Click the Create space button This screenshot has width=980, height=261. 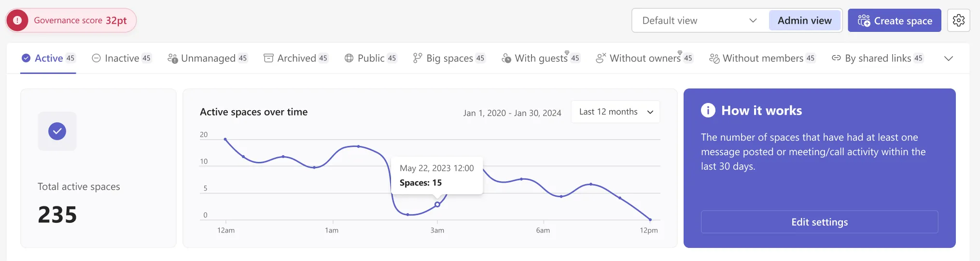[x=895, y=20]
